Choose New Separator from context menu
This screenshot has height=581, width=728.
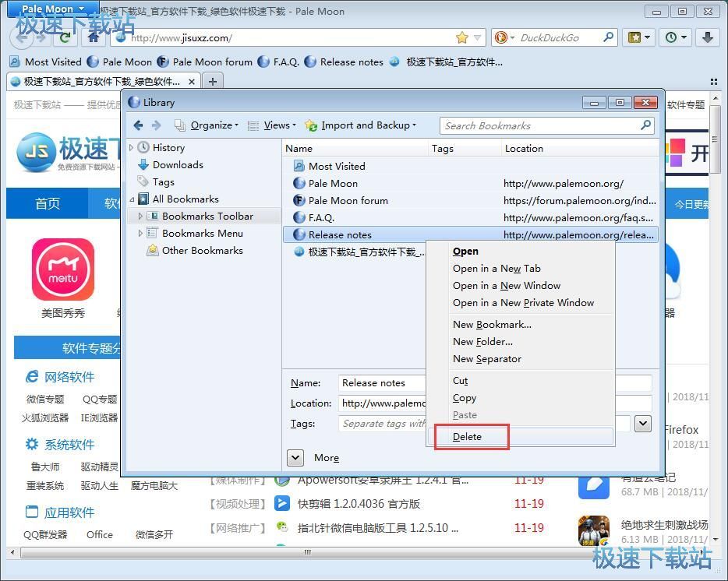(521, 359)
